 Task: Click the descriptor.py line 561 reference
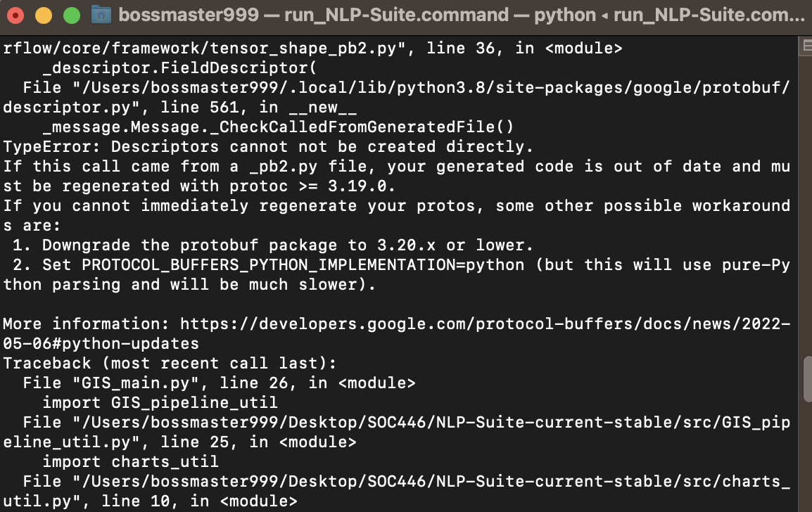(x=176, y=107)
